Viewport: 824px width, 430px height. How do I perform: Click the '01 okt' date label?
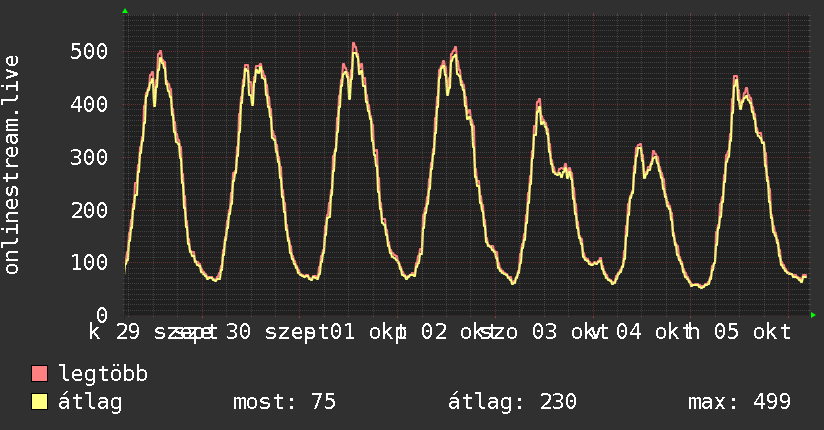pyautogui.click(x=368, y=332)
